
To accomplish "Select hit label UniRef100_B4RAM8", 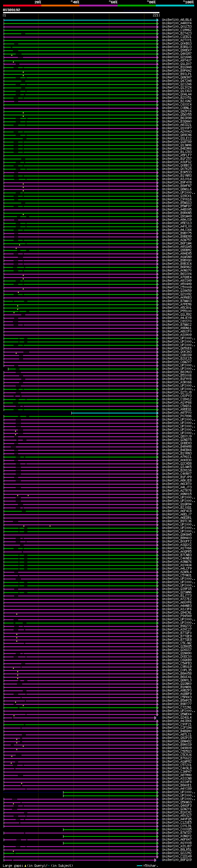I will [x=176, y=446].
